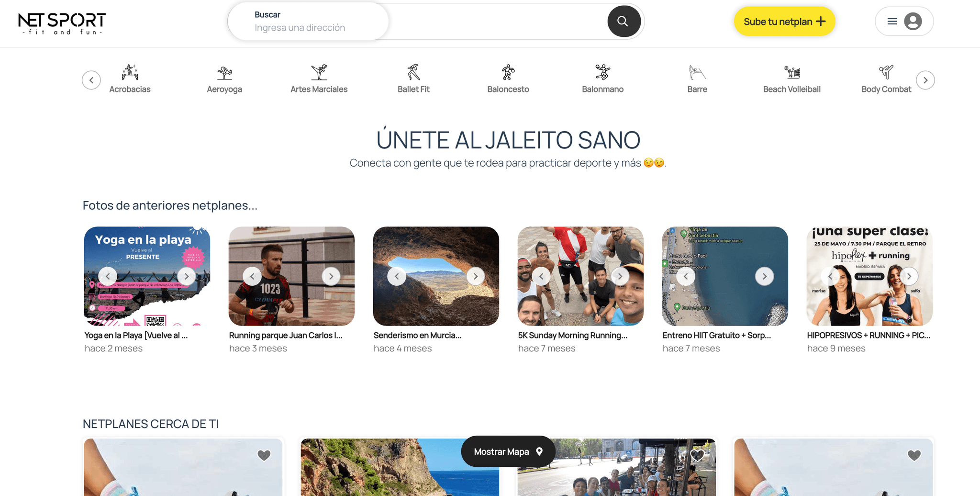The height and width of the screenshot is (496, 980).
Task: Click the plus icon on Sube tu netplan
Action: [x=821, y=22]
